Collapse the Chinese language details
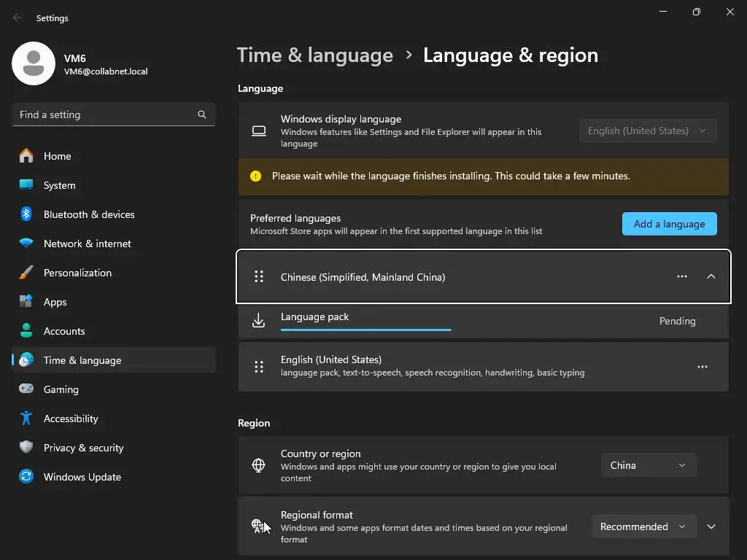Screen dimensions: 747x560 [x=711, y=277]
